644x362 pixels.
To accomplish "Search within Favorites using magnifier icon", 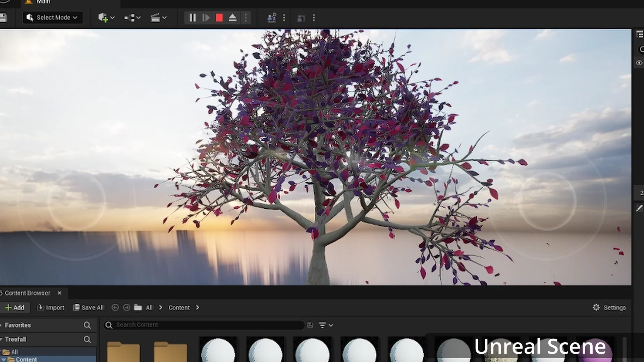I will (87, 325).
